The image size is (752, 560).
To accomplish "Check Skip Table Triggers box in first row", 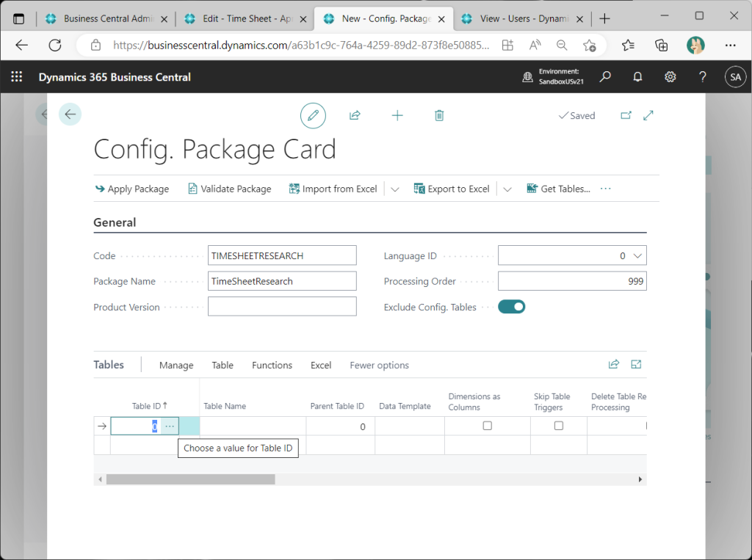I will point(559,426).
